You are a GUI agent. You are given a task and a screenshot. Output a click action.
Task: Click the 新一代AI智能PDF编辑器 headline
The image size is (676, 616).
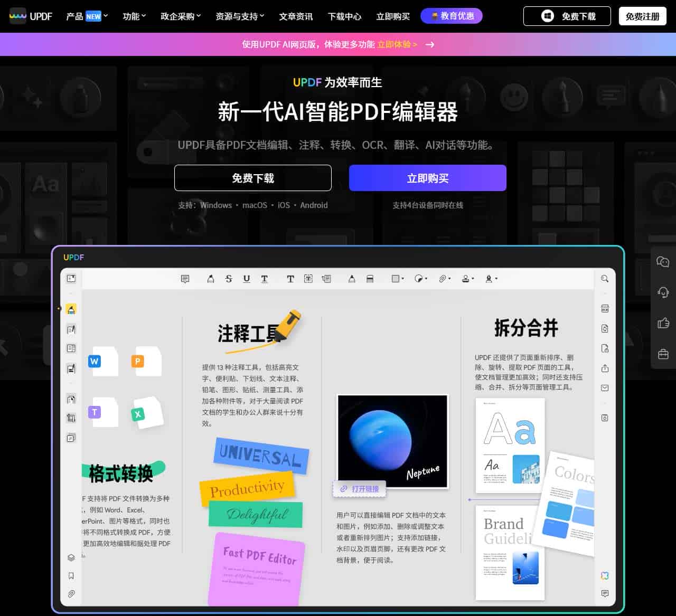338,112
